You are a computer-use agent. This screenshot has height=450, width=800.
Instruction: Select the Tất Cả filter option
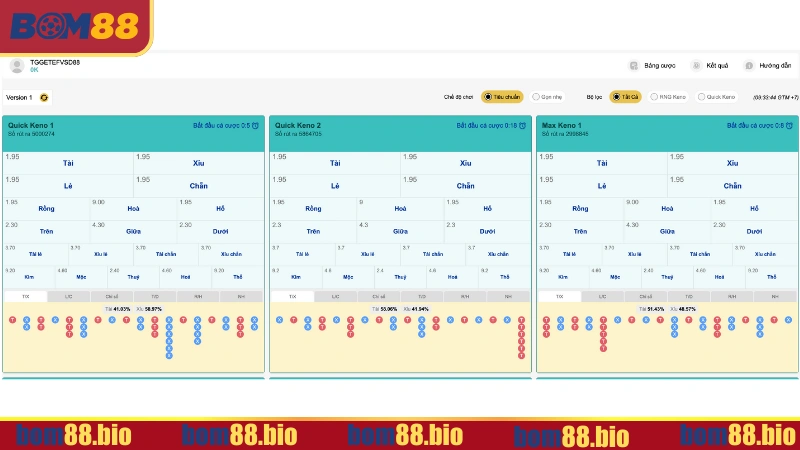click(x=626, y=97)
